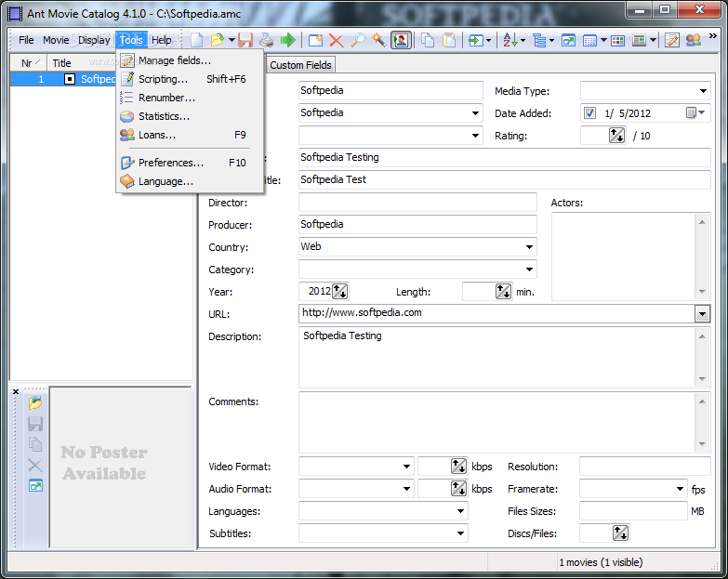The height and width of the screenshot is (579, 728).
Task: Create a new catalog with the blank page icon
Action: pyautogui.click(x=197, y=40)
